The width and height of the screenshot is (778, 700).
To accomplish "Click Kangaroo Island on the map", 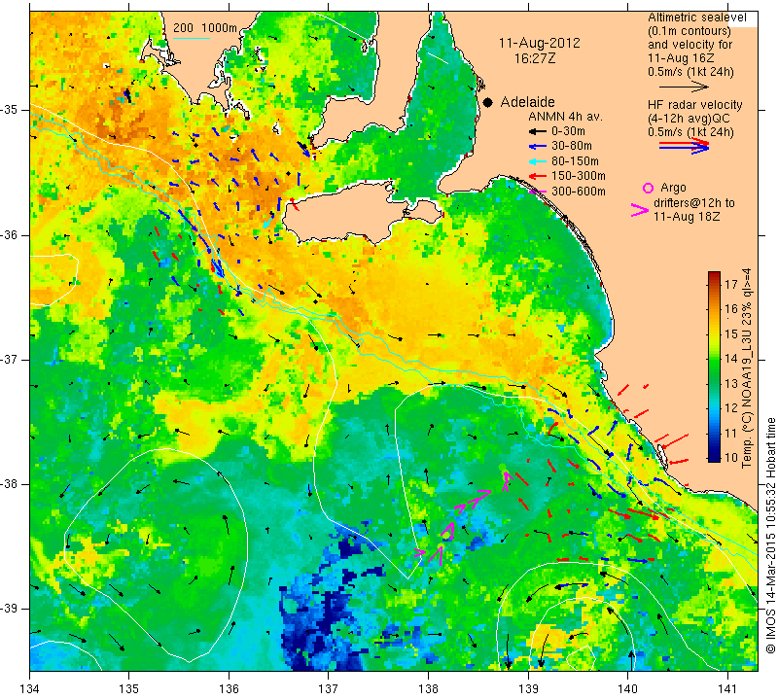I will [347, 213].
